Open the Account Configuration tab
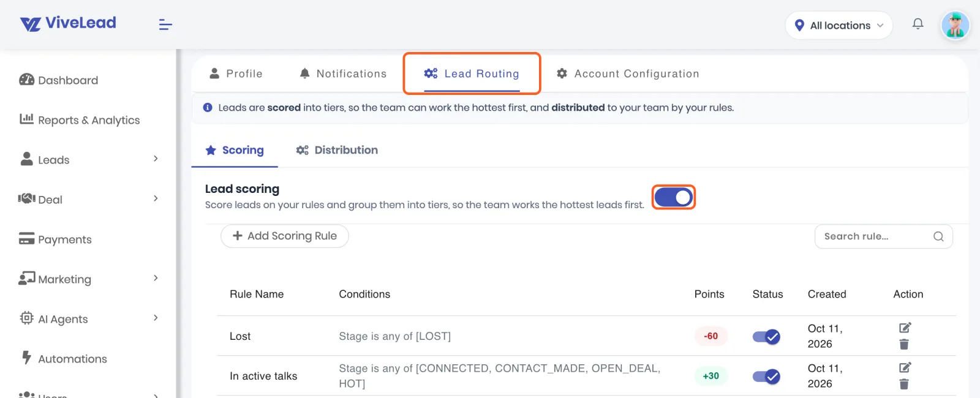This screenshot has width=980, height=398. (x=628, y=73)
